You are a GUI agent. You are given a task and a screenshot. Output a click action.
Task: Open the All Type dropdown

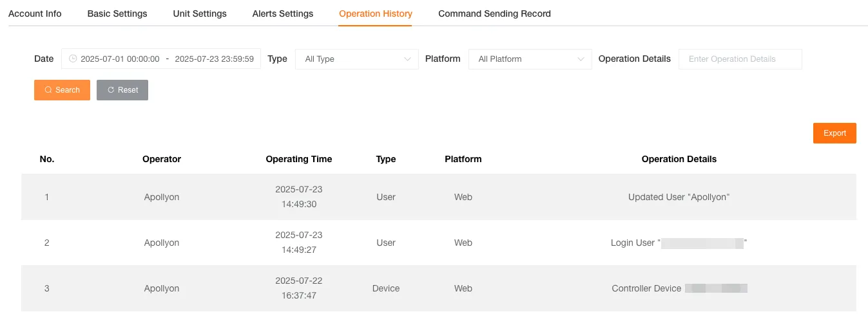click(357, 59)
